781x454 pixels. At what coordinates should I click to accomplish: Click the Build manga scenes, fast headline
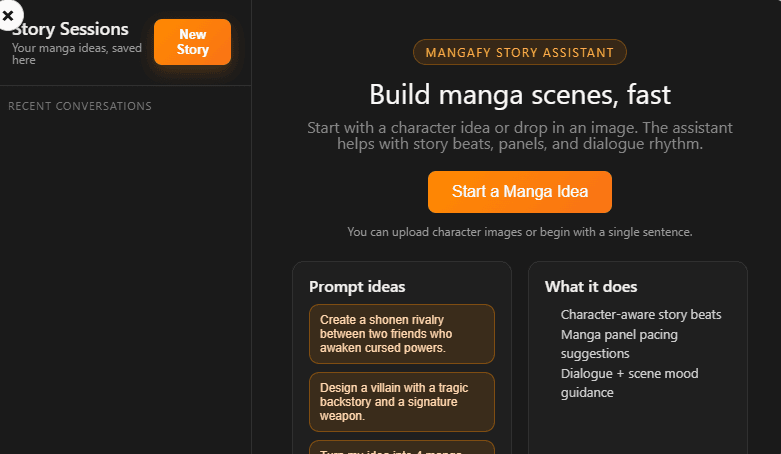point(519,95)
